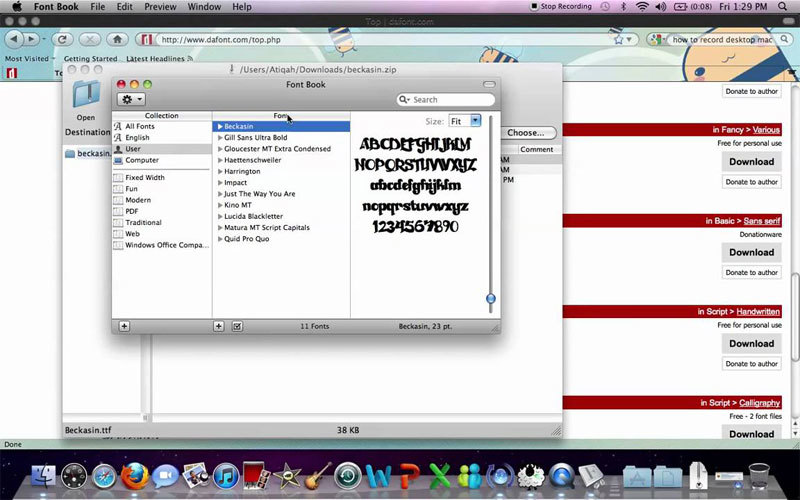Open the Font Book action gear menu
This screenshot has width=800, height=500.
tap(131, 99)
